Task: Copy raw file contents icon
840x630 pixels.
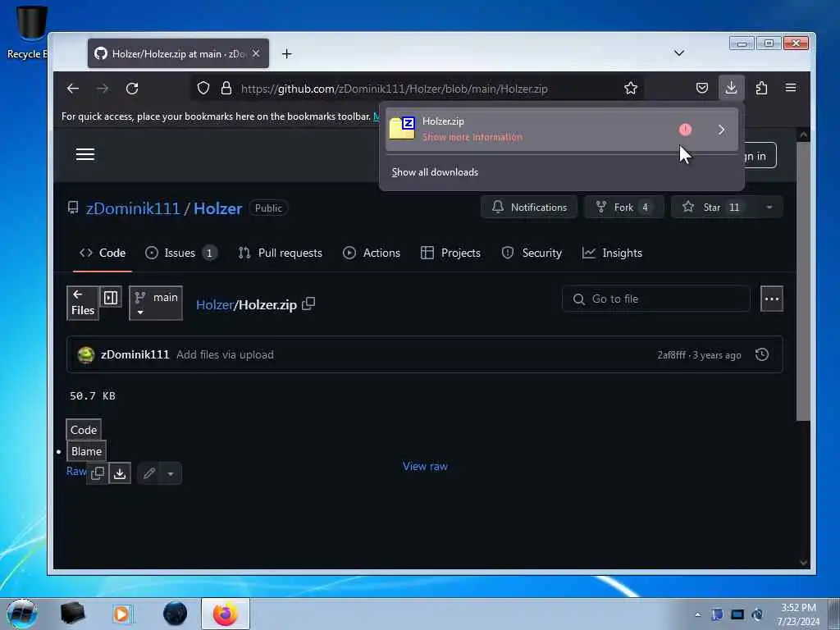Action: [98, 473]
